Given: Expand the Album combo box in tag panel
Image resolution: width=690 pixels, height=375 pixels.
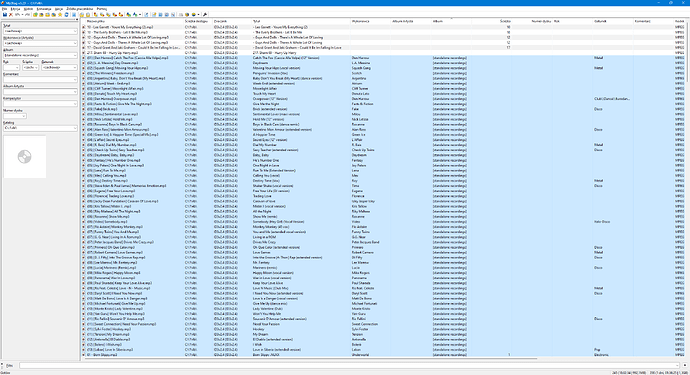Looking at the screenshot, I should pos(75,55).
